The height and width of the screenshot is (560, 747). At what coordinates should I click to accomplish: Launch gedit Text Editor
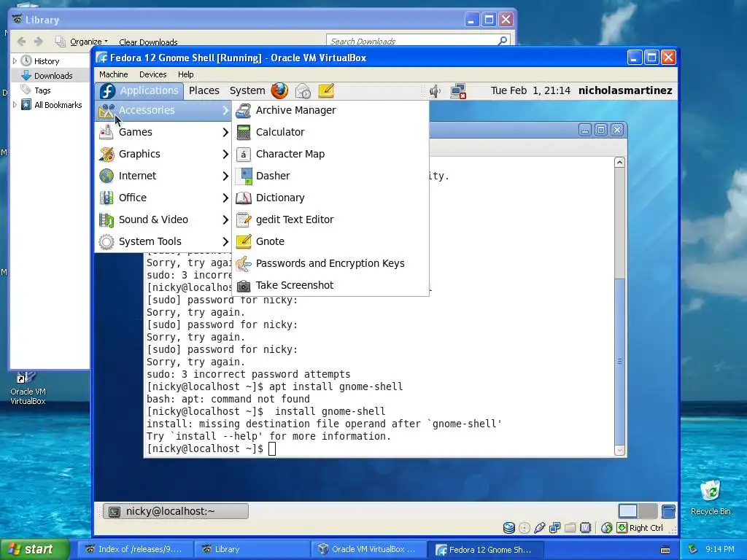[330, 219]
